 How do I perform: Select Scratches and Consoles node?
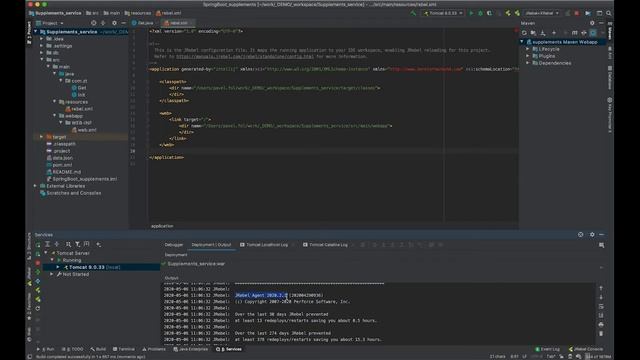point(70,193)
